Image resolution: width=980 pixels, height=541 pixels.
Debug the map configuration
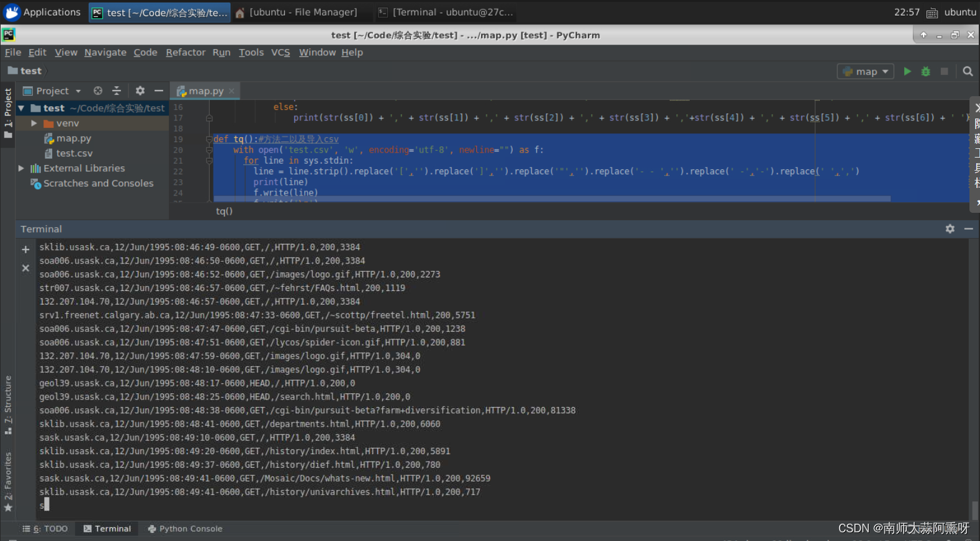click(x=925, y=71)
